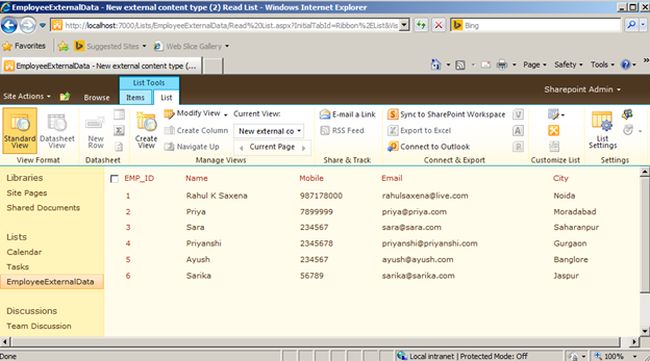Sort by the Mobile column header
The image size is (650, 361).
click(311, 178)
